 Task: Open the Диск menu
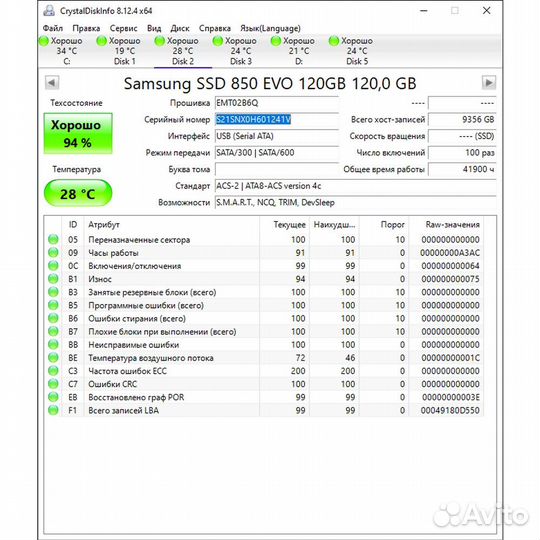[180, 28]
